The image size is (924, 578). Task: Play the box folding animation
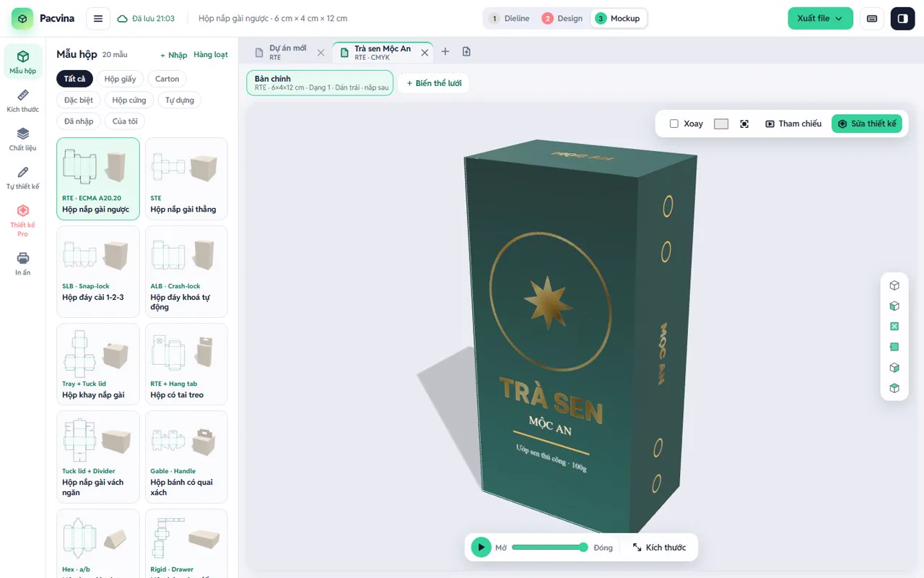coord(481,548)
